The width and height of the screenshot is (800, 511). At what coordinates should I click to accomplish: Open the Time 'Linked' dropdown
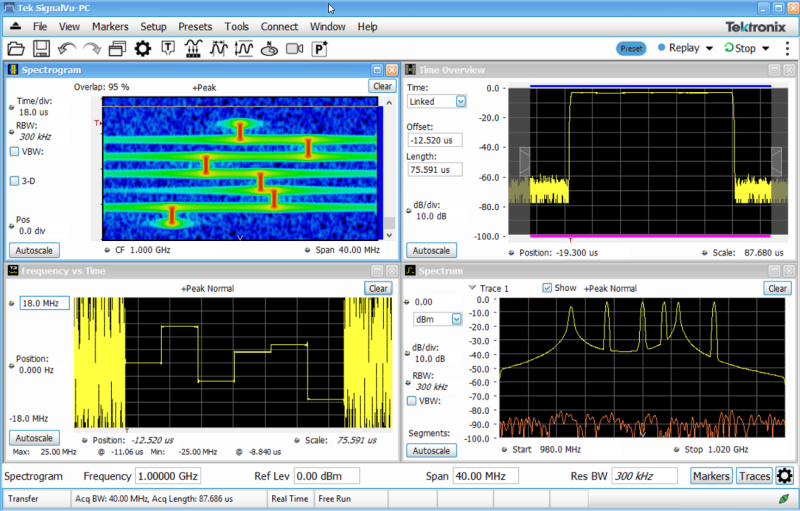(461, 101)
